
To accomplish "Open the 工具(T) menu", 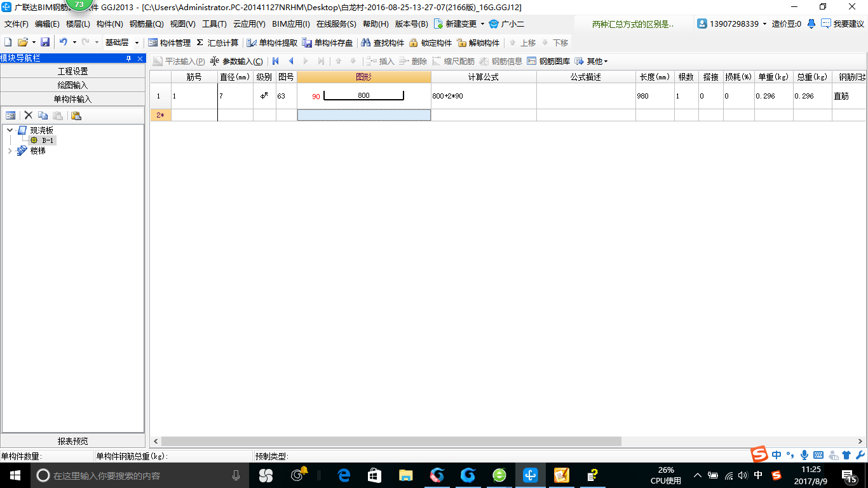I will [214, 24].
